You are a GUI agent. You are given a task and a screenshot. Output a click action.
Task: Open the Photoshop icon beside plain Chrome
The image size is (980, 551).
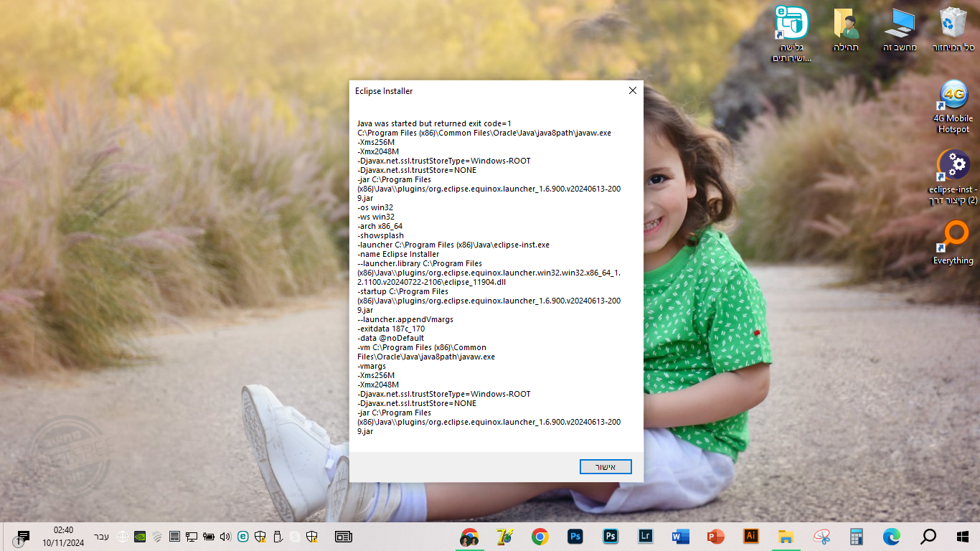click(575, 536)
